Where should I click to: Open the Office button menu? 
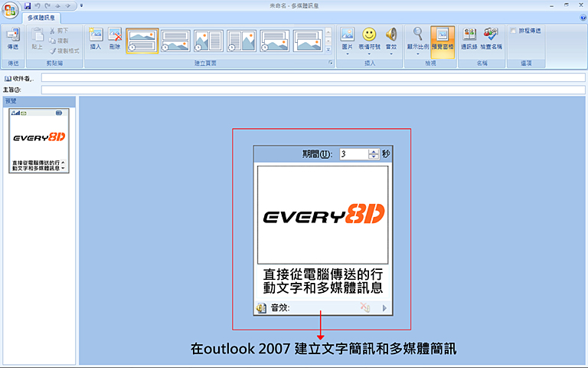10,10
